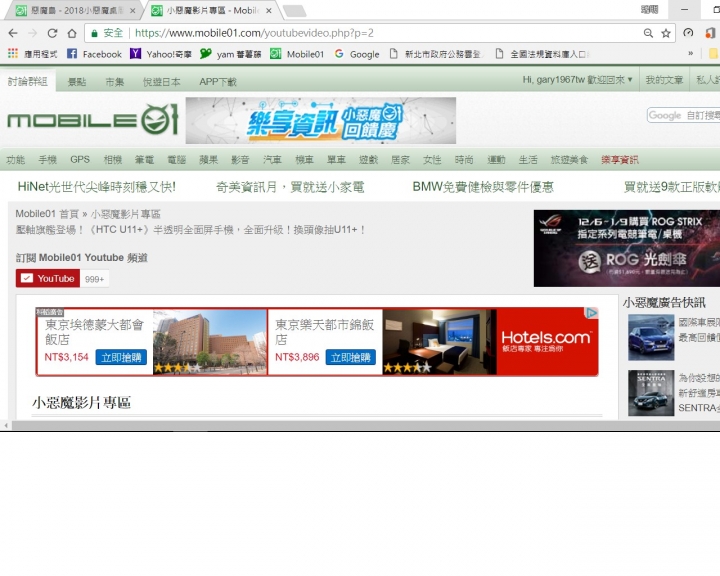
Task: Reload the page with the refresh icon
Action: tap(52, 33)
